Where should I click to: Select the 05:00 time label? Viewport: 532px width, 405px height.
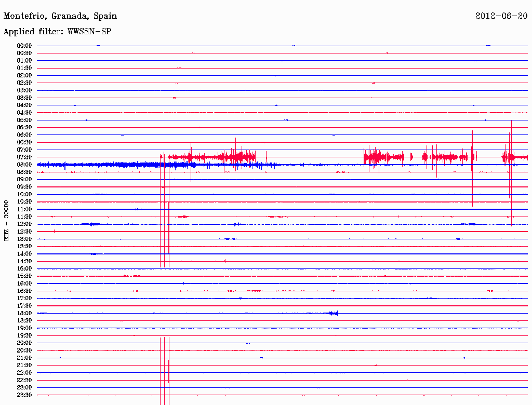(x=24, y=120)
